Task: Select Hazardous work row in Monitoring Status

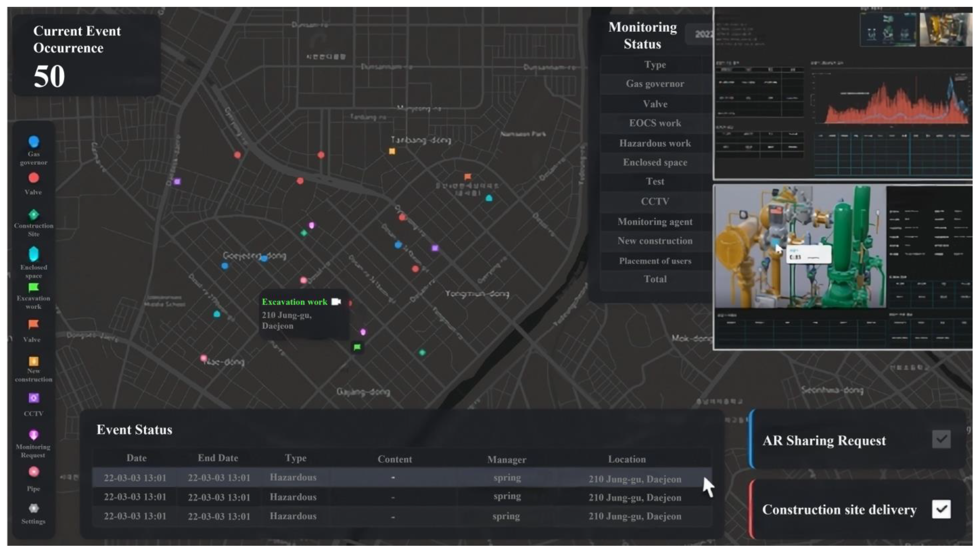Action: 655,143
